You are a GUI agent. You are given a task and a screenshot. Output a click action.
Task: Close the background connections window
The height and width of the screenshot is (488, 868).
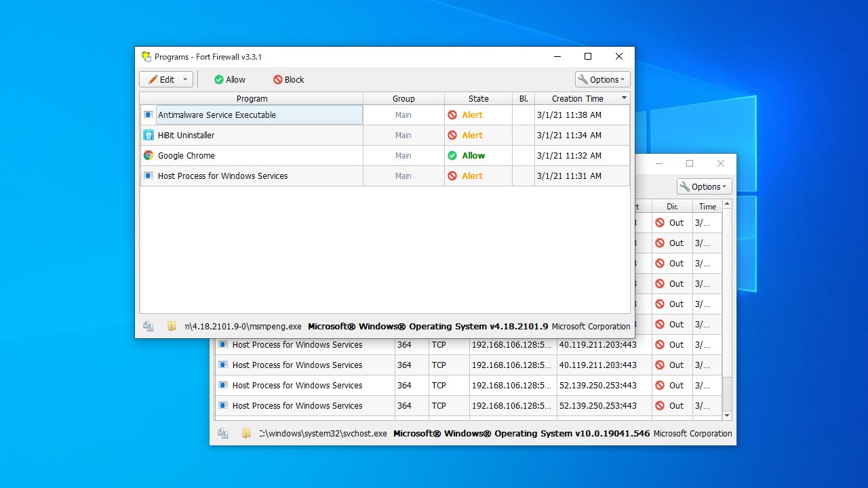[x=721, y=163]
